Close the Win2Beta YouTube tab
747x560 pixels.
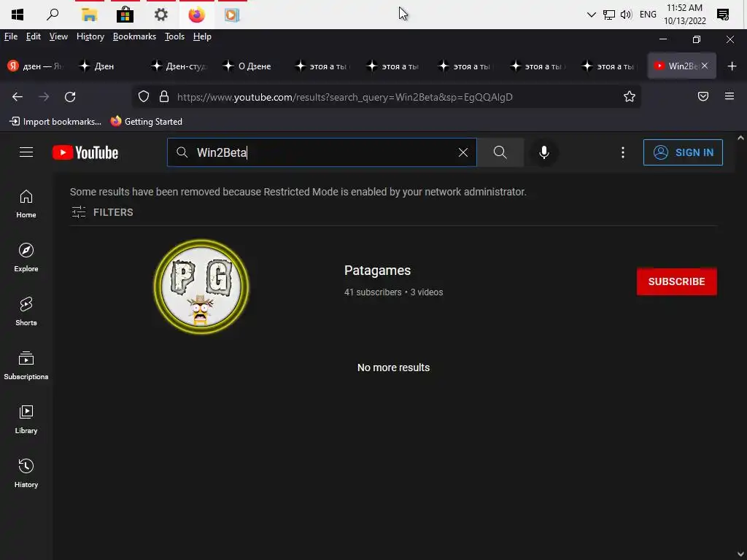click(x=705, y=66)
